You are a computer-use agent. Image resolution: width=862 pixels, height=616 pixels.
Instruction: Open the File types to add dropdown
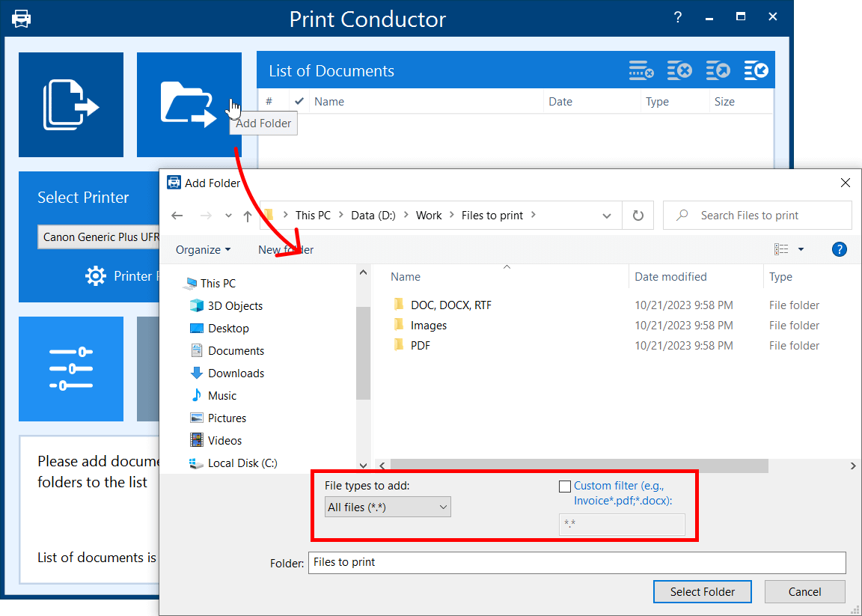pos(388,507)
